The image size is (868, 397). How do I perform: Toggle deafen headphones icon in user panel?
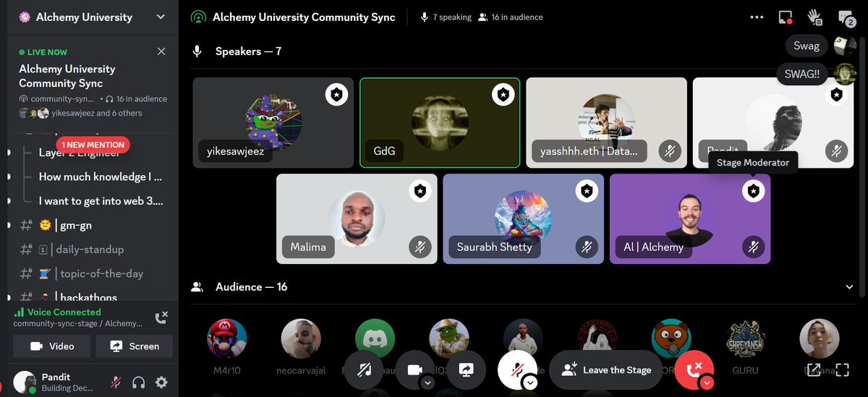139,383
